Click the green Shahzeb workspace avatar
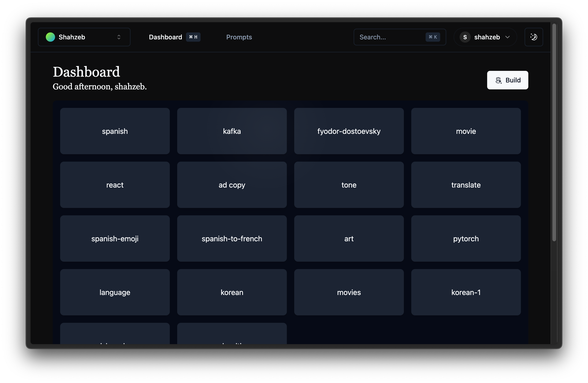Image resolution: width=588 pixels, height=383 pixels. click(50, 37)
